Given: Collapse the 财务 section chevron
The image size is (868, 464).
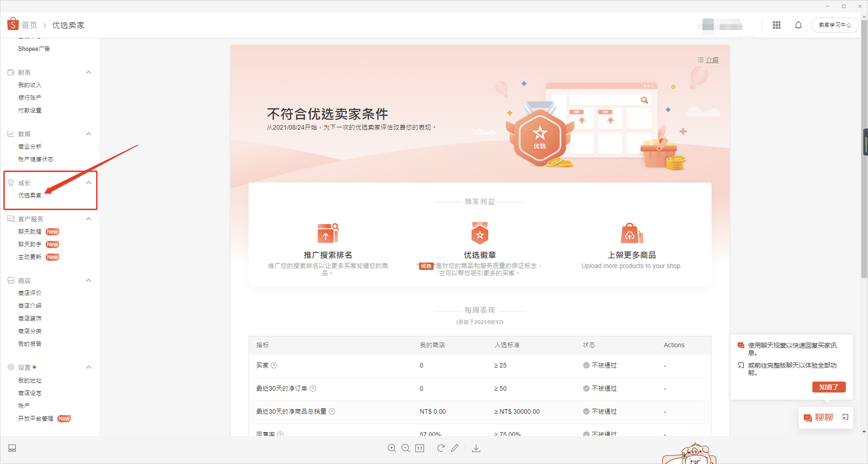Looking at the screenshot, I should pos(89,72).
